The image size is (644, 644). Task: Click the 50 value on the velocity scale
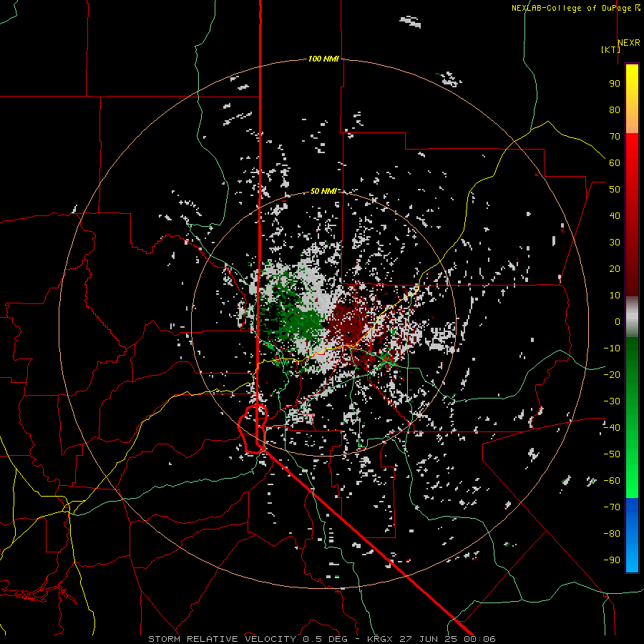click(615, 190)
